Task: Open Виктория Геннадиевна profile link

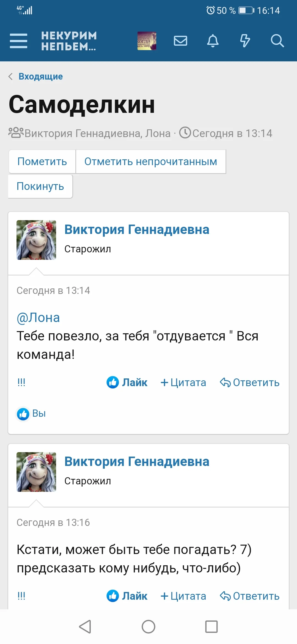Action: [x=137, y=229]
